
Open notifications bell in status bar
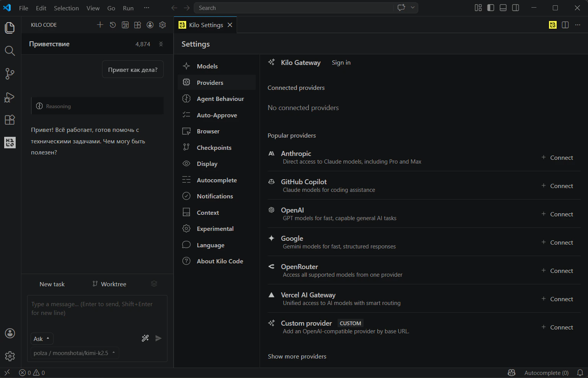[x=580, y=373]
